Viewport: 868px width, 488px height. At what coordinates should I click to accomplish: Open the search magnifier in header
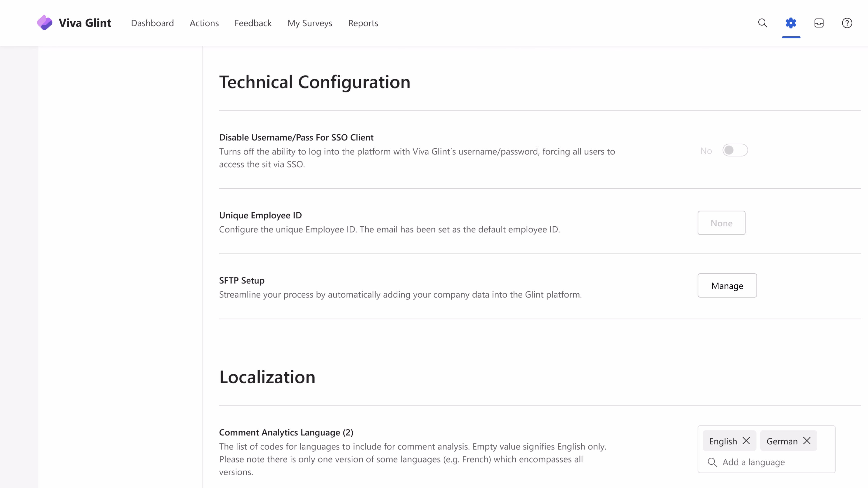762,23
